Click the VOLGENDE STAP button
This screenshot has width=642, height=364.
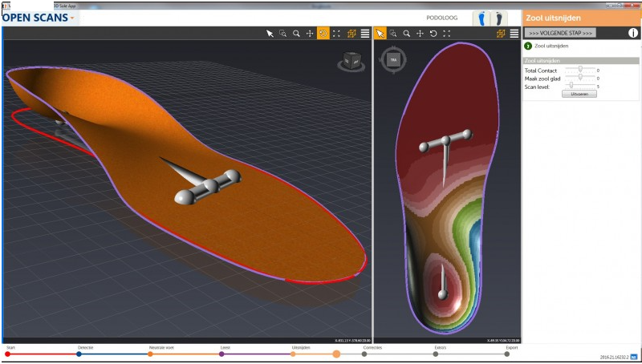560,33
